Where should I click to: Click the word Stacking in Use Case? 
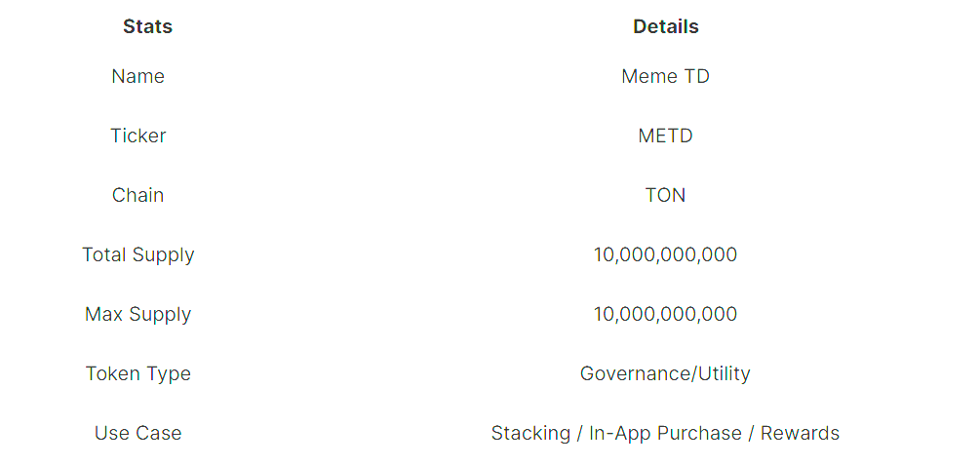point(530,434)
